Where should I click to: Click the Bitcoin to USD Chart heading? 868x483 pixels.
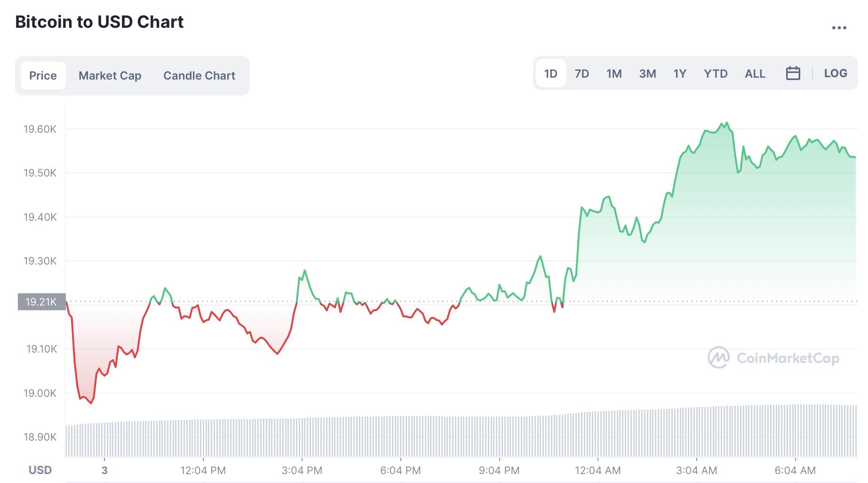tap(99, 22)
